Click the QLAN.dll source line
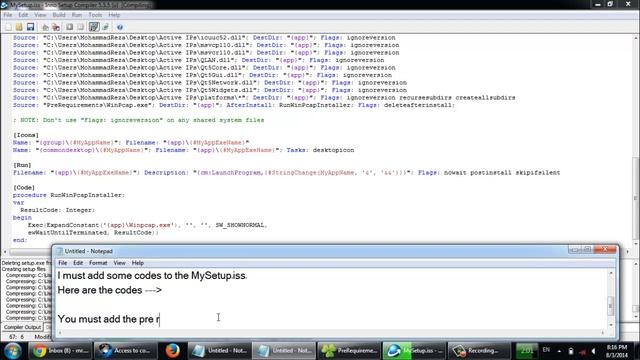The image size is (640, 360). (198, 60)
